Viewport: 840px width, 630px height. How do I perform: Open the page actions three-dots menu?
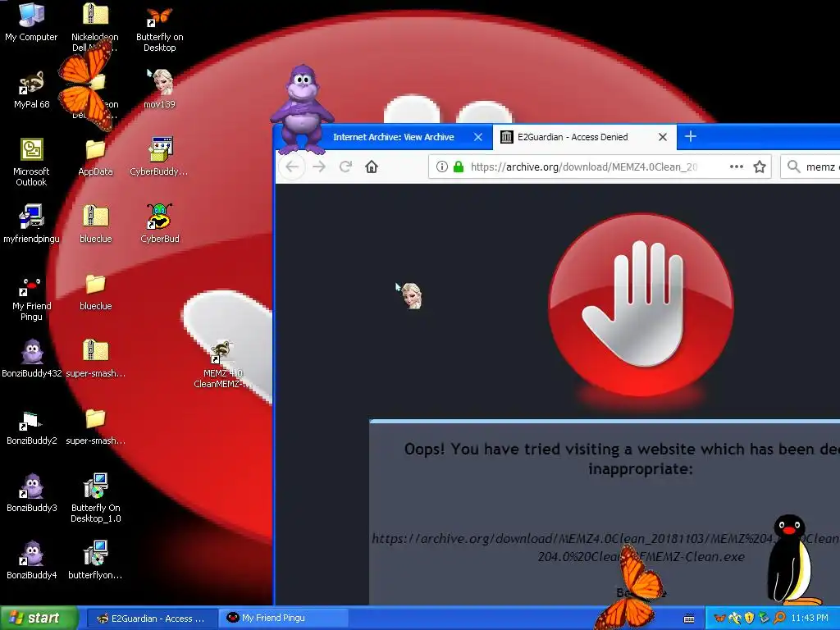[x=737, y=167]
